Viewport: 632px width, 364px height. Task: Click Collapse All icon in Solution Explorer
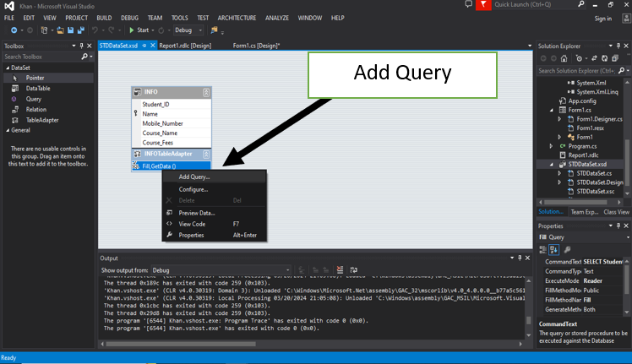coord(615,58)
